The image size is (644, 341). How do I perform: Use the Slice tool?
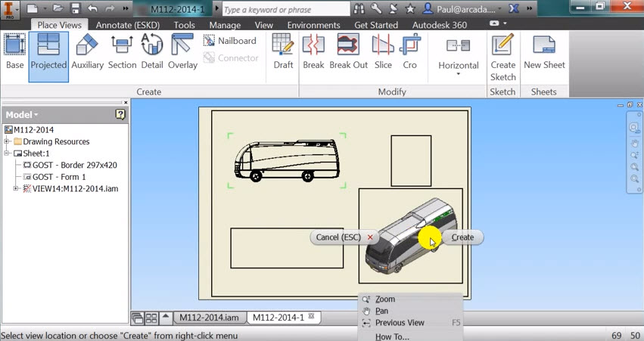[383, 52]
